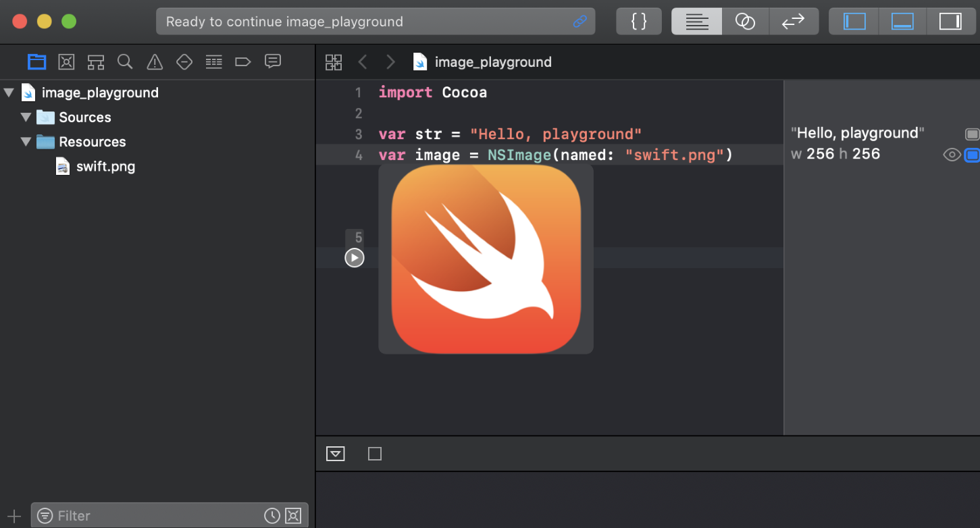Toggle inline result for Hello string
The height and width of the screenshot is (528, 980).
(x=972, y=134)
